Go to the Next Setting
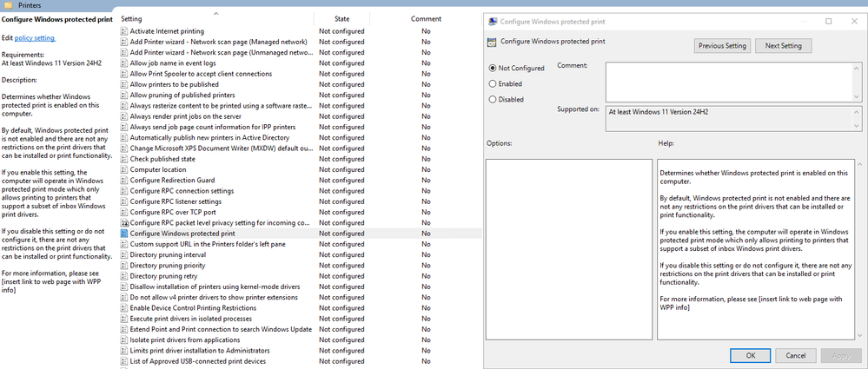The image size is (868, 369). [784, 46]
